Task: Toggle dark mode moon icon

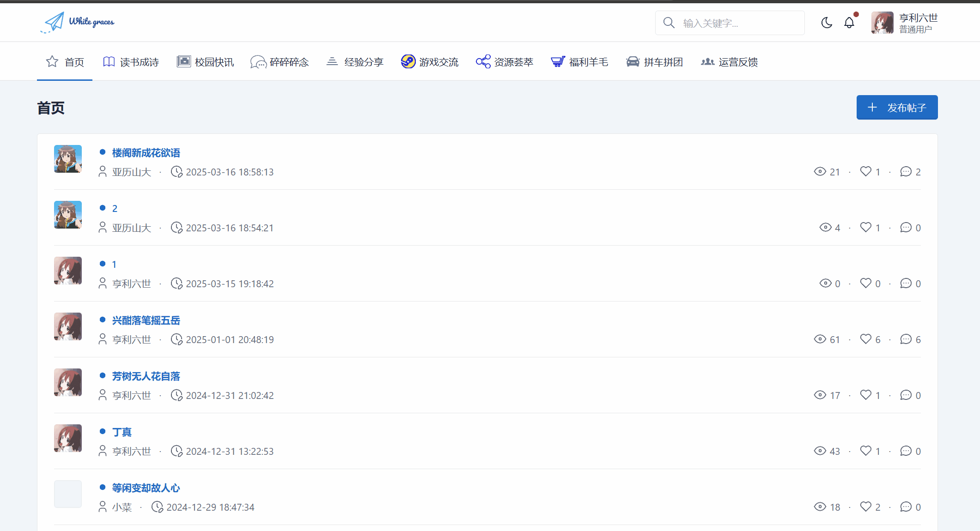Action: (827, 23)
